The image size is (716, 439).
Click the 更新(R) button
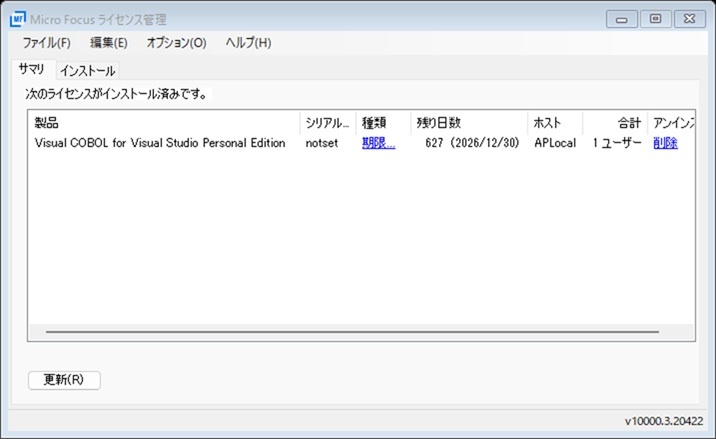(x=64, y=380)
